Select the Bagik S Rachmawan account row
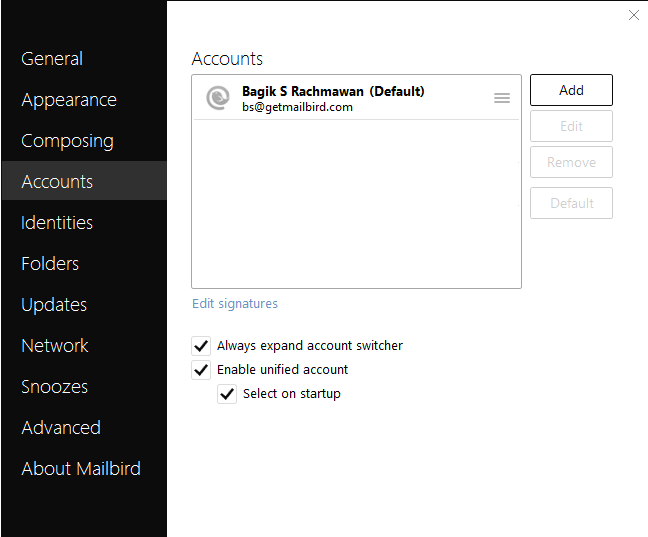This screenshot has height=537, width=648. click(x=350, y=98)
